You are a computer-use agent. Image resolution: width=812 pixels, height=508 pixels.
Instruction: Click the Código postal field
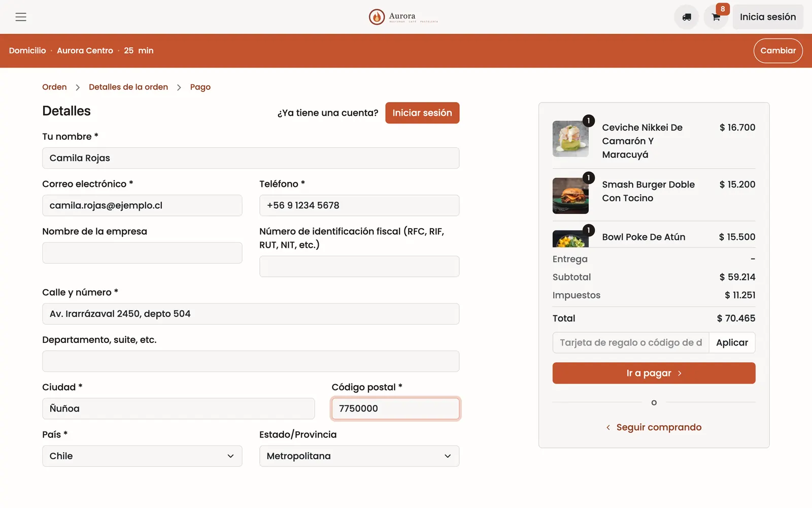(395, 408)
